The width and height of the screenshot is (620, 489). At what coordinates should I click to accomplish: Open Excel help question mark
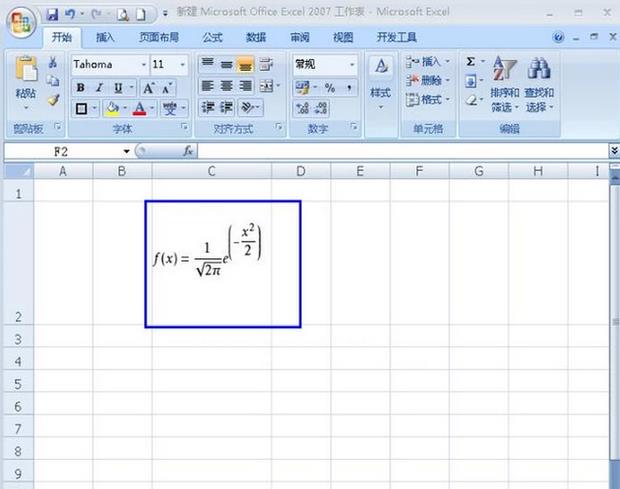[x=559, y=37]
